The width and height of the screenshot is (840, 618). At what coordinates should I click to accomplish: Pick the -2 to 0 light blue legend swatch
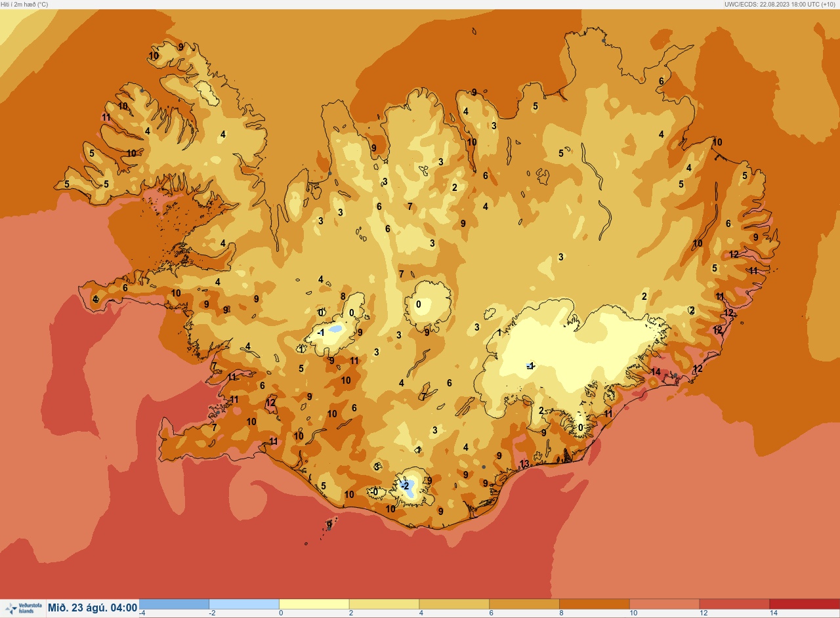pos(244,604)
